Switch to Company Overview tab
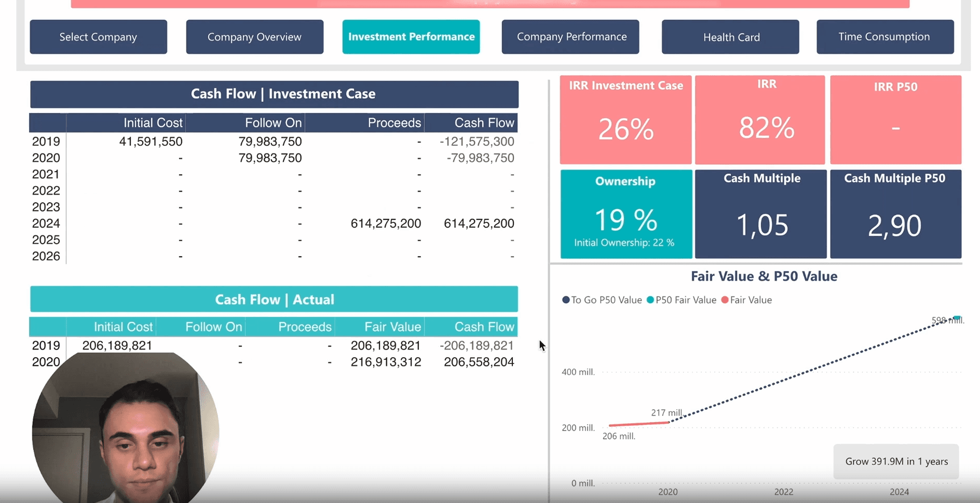This screenshot has width=980, height=503. click(254, 37)
